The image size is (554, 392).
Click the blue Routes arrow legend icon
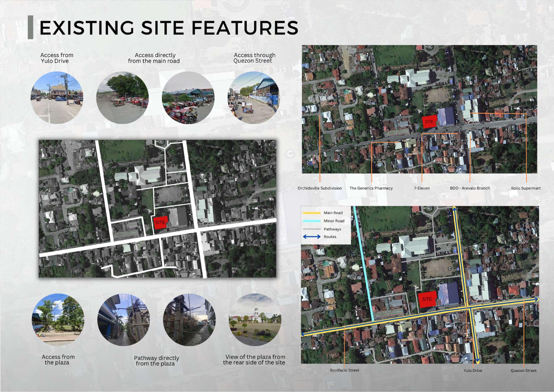pos(311,237)
